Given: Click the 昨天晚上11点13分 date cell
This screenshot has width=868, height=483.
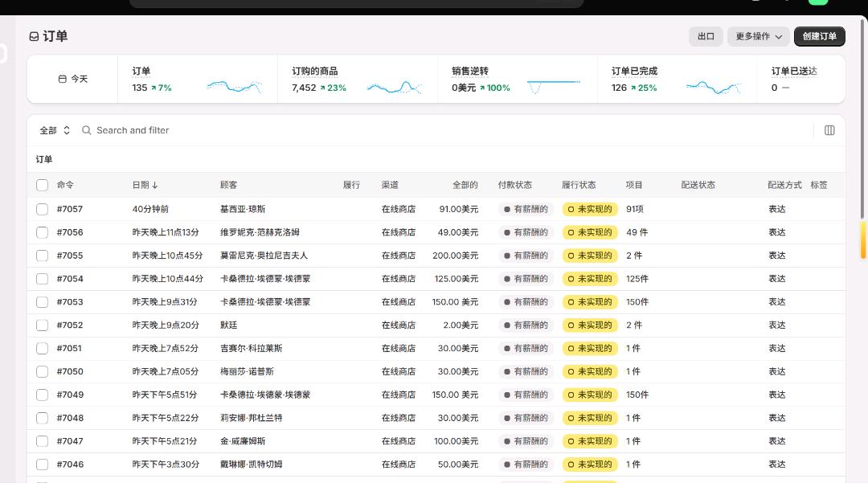Looking at the screenshot, I should (166, 232).
